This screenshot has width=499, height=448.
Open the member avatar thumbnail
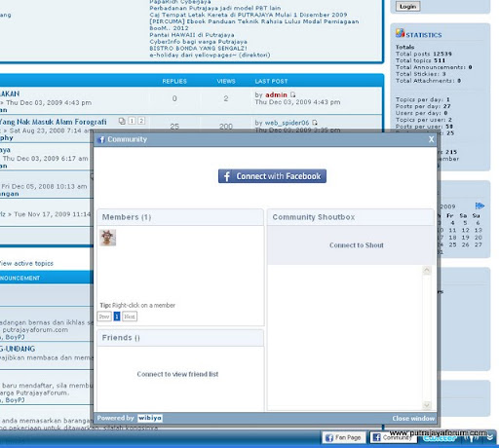coord(108,238)
